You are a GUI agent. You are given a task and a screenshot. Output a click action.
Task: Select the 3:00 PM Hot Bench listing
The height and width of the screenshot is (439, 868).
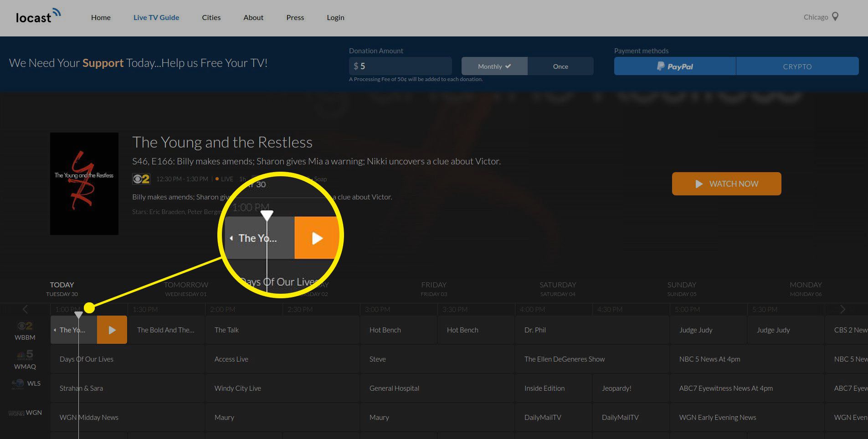pyautogui.click(x=399, y=330)
